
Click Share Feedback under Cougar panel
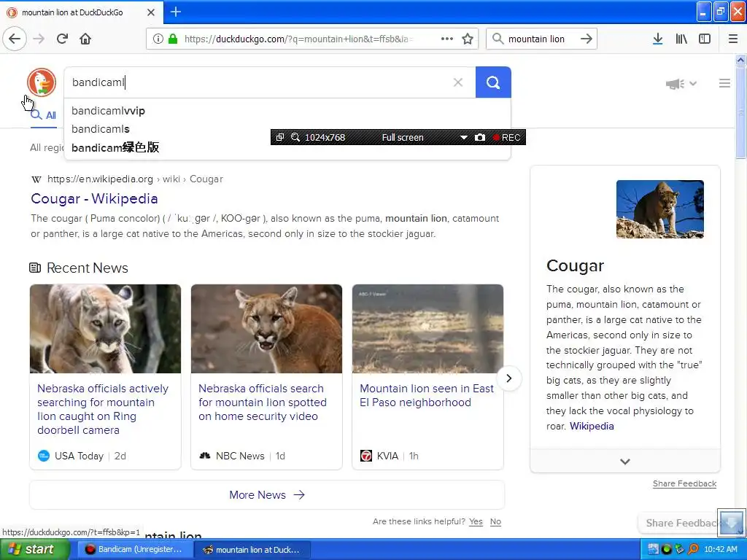pos(684,483)
